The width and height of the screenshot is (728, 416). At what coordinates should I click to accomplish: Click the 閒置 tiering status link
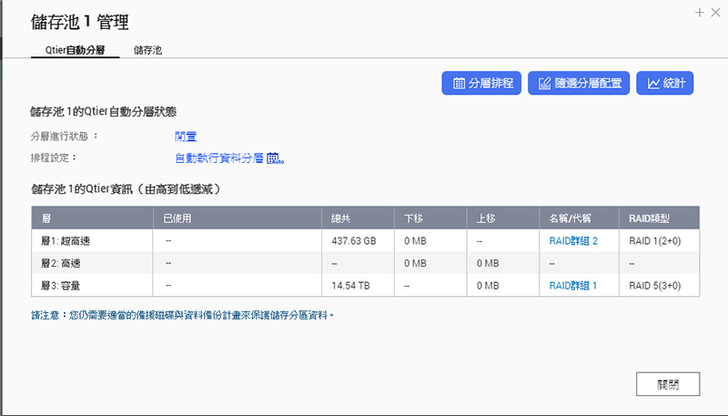click(186, 136)
